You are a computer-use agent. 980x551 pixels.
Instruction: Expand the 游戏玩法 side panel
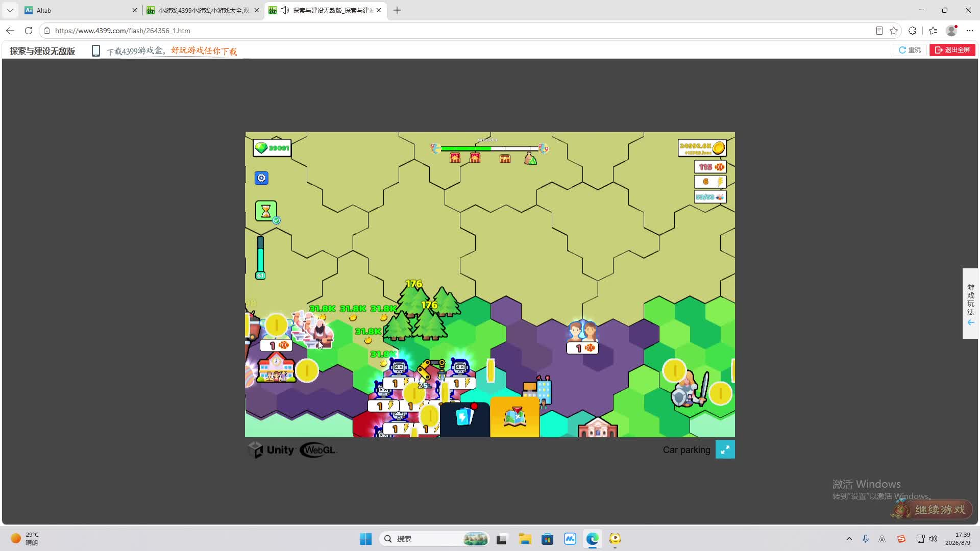pyautogui.click(x=970, y=304)
